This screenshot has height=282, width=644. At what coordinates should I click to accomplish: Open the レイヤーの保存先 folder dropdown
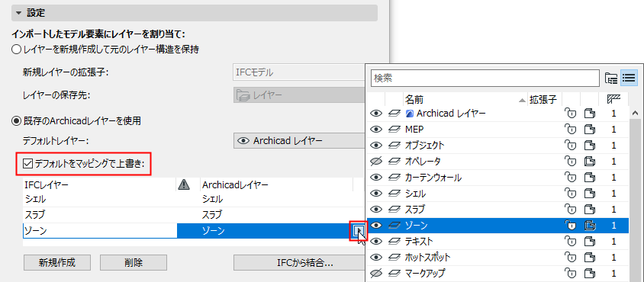click(x=299, y=95)
